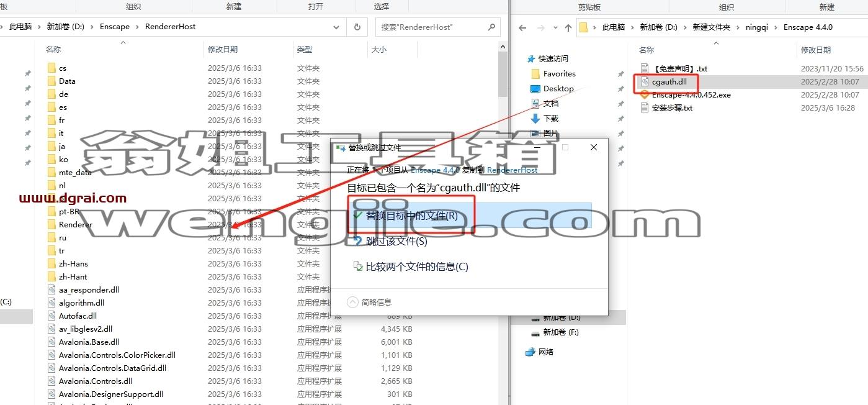The image size is (868, 405).
Task: Select 文档 in right navigation pane
Action: click(551, 104)
